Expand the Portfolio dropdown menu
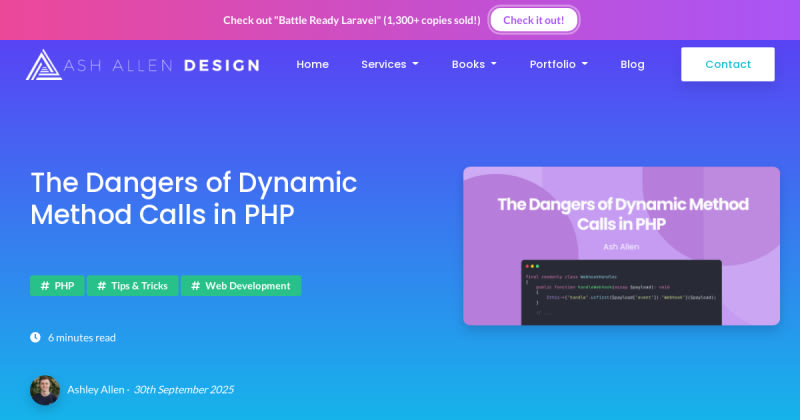The width and height of the screenshot is (800, 420). click(x=558, y=64)
